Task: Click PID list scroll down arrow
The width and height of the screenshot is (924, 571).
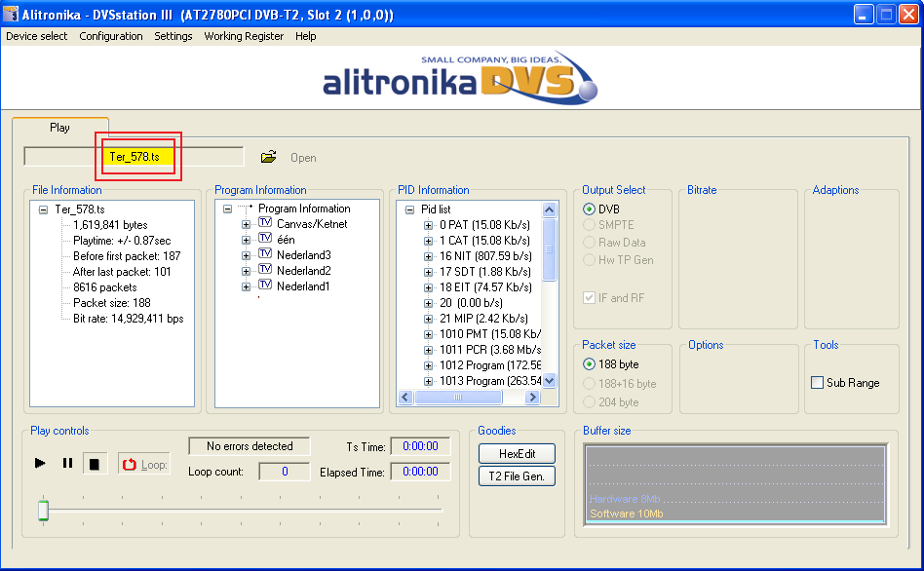Action: (549, 381)
